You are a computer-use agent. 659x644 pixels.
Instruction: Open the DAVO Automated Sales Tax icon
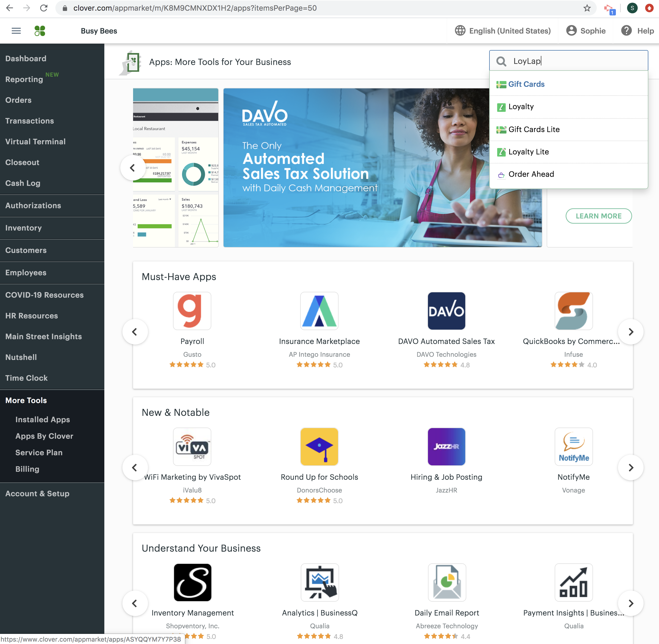(x=446, y=310)
